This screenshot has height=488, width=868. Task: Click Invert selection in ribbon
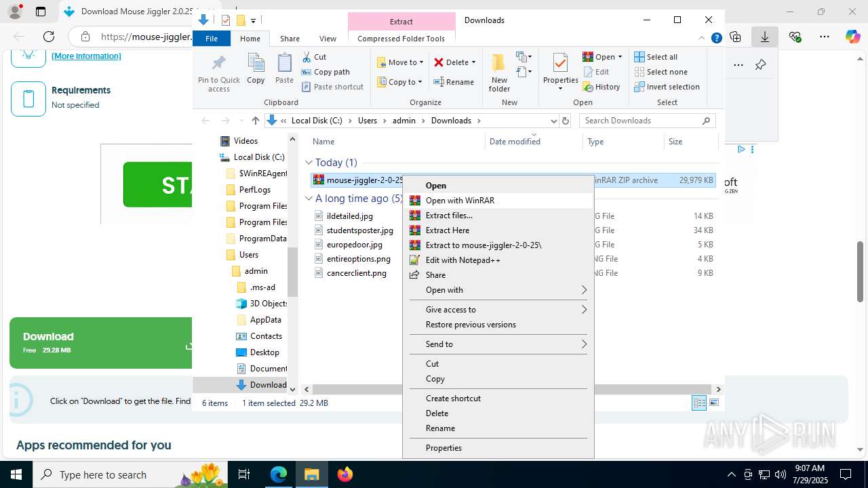(667, 87)
